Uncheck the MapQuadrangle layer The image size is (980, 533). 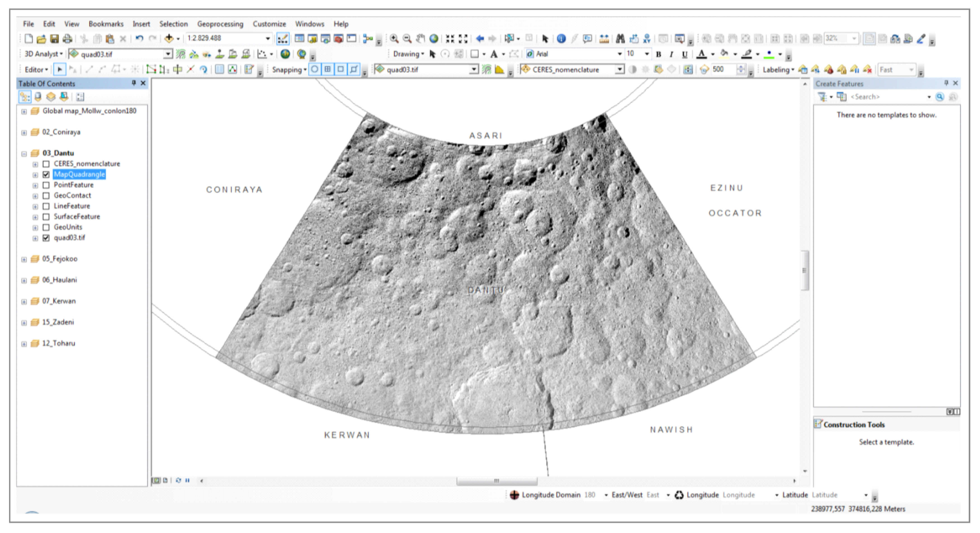point(46,175)
